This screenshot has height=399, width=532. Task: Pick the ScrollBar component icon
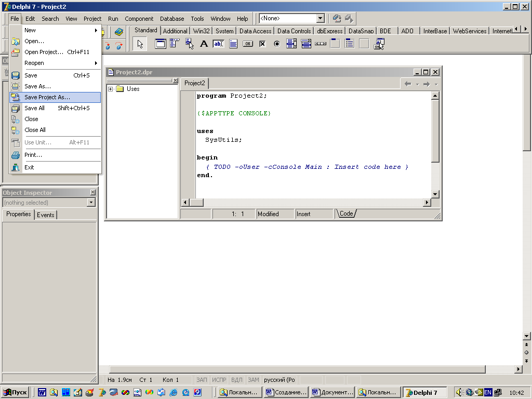(321, 44)
